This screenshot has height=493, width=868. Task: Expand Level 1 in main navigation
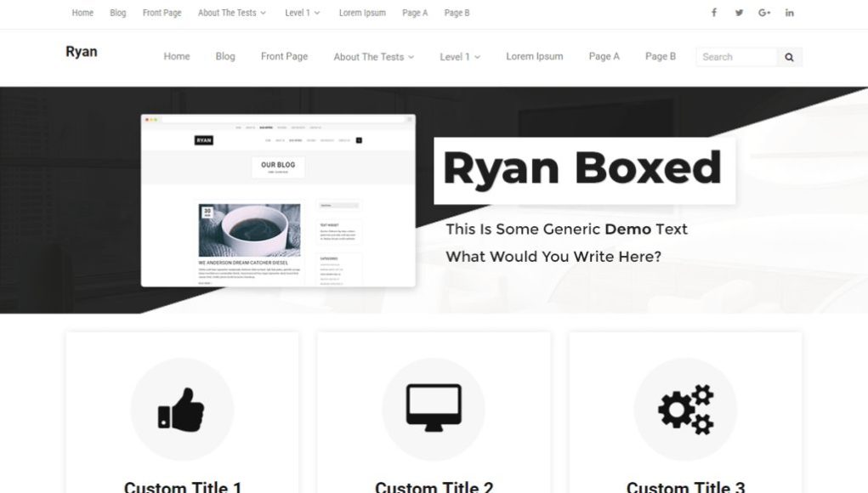pos(460,57)
